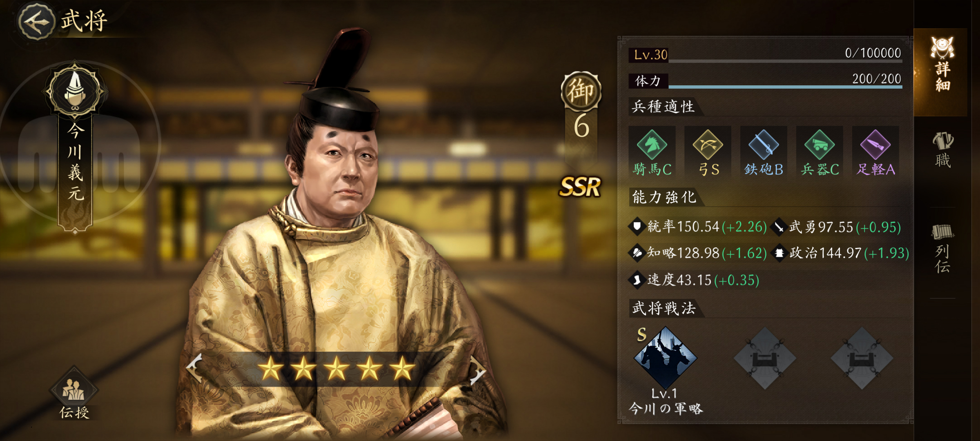The width and height of the screenshot is (980, 441).
Task: Show previous general with left arrow
Action: click(195, 368)
